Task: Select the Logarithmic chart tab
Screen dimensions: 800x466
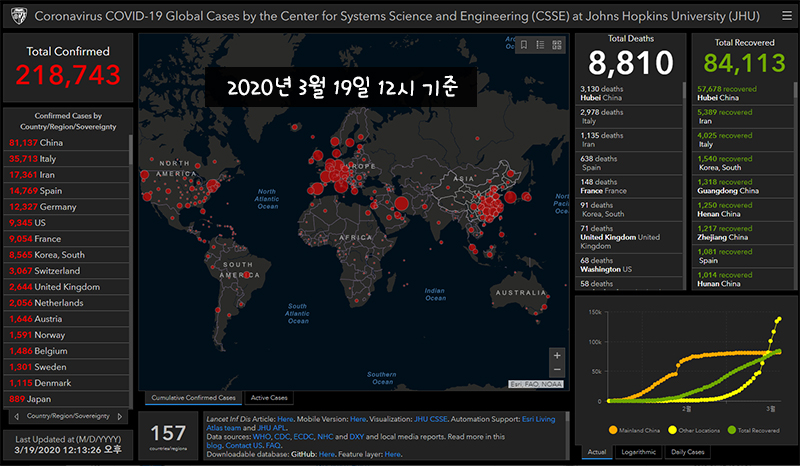Action: pyautogui.click(x=638, y=452)
